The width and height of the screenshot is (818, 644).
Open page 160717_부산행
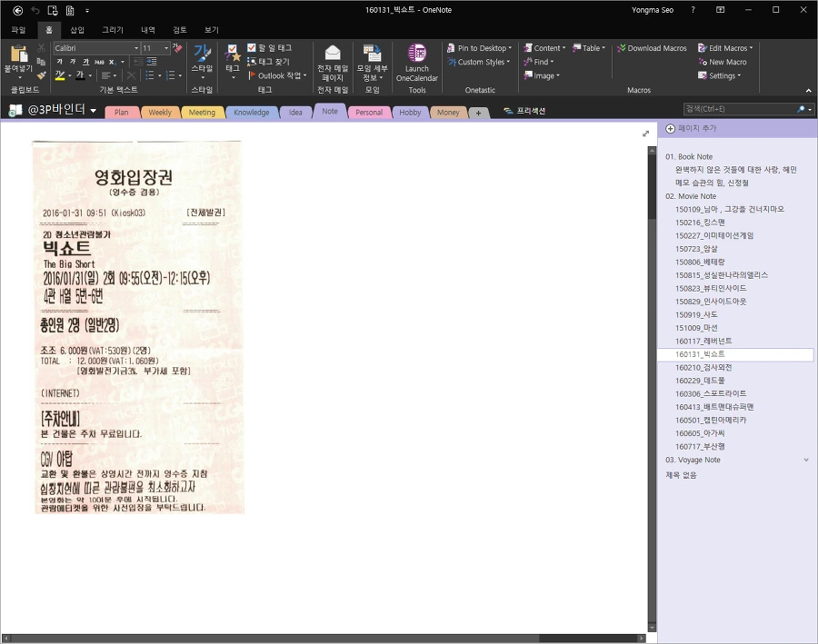click(x=700, y=447)
